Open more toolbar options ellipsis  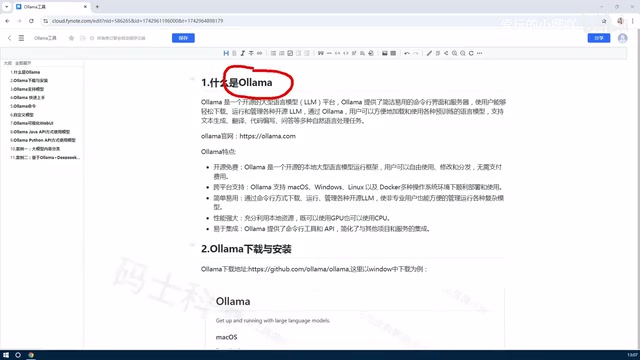(480, 53)
